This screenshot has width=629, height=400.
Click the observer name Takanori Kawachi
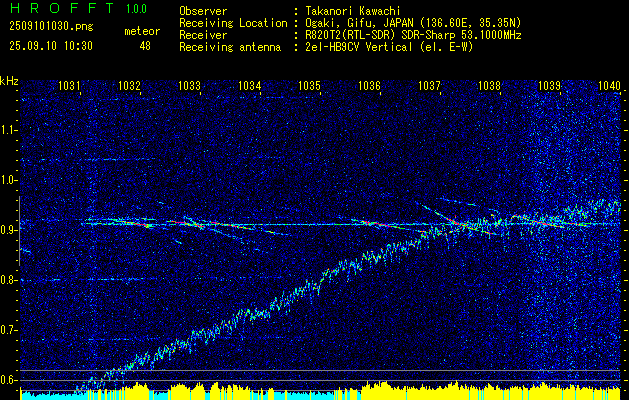pyautogui.click(x=352, y=11)
